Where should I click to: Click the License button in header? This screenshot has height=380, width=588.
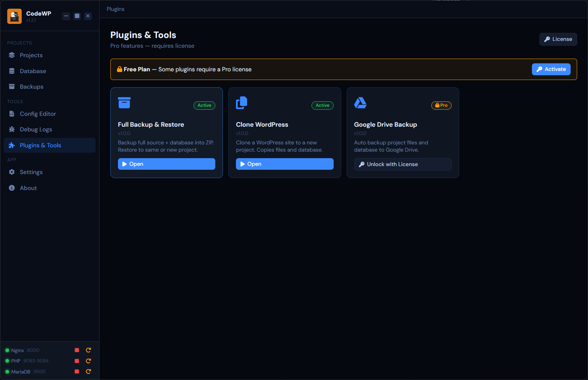pyautogui.click(x=558, y=39)
